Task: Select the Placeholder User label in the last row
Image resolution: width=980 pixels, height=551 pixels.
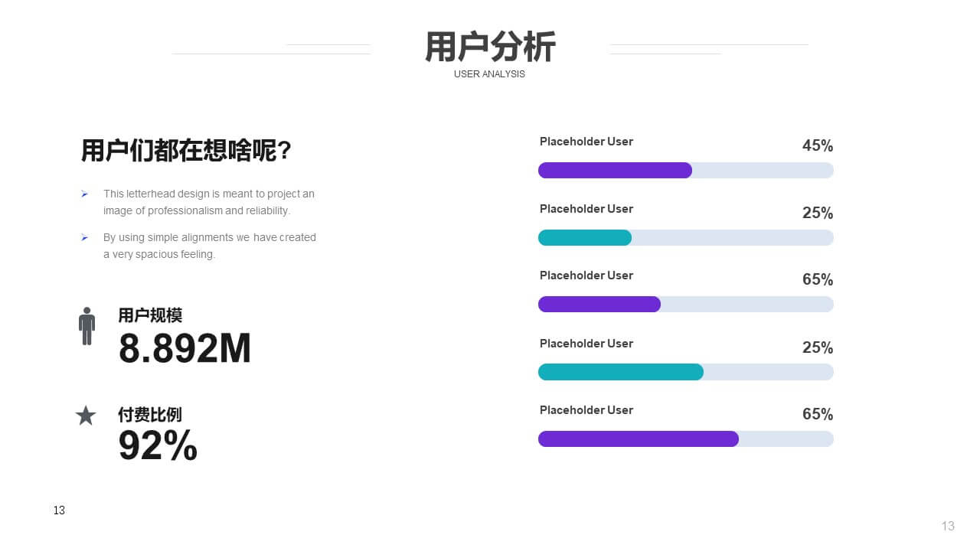Action: click(x=586, y=410)
